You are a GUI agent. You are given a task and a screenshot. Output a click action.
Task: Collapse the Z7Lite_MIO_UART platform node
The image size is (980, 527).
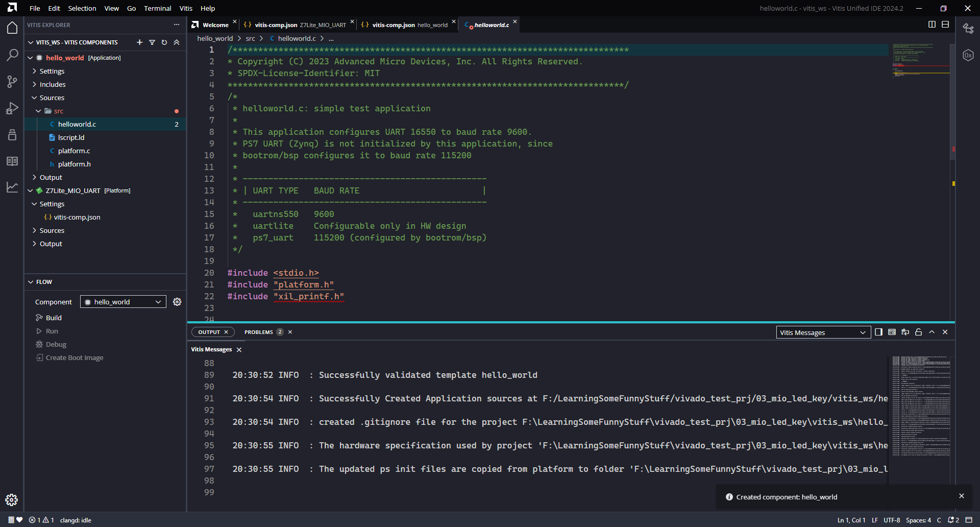click(31, 190)
